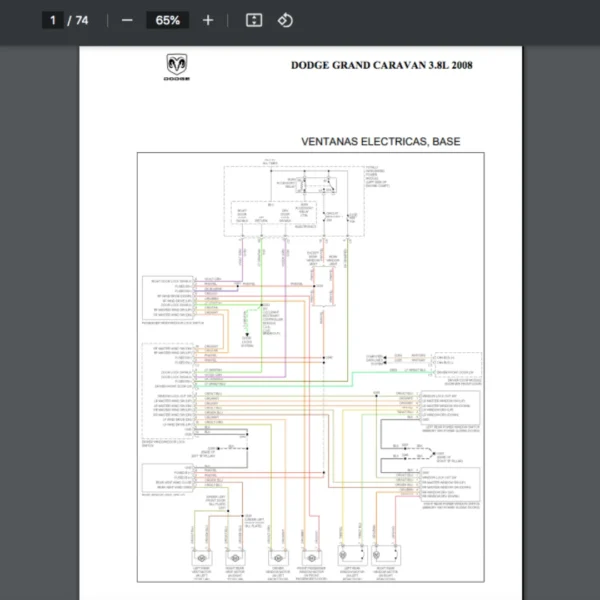
Task: Click the left rear power window switch block
Action: click(448, 408)
